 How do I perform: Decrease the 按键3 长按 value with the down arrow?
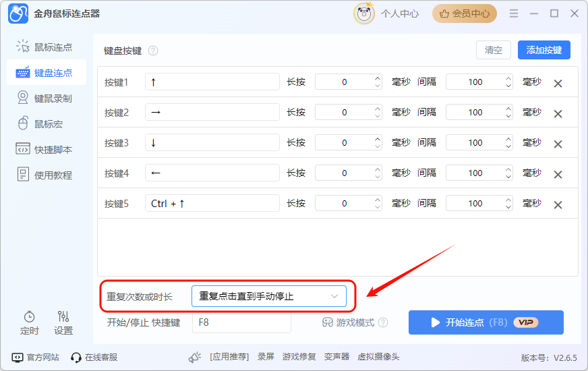tap(378, 146)
